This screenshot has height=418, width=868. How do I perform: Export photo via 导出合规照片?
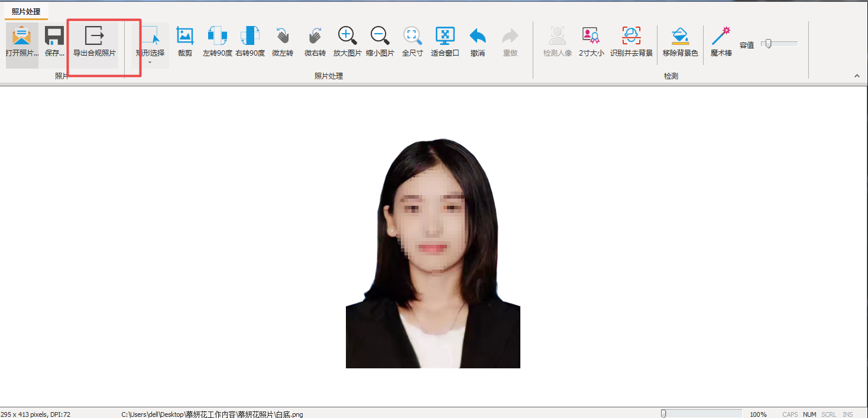95,41
